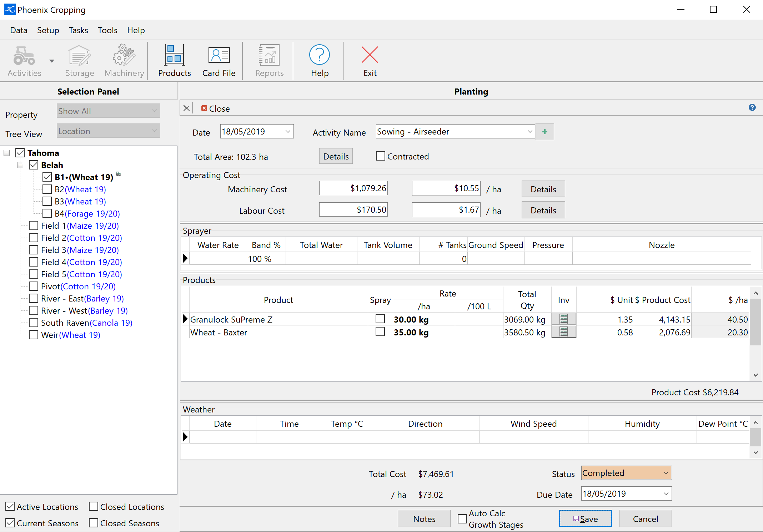Toggle the Belah checkbox
This screenshot has height=532, width=763.
[x=34, y=165]
